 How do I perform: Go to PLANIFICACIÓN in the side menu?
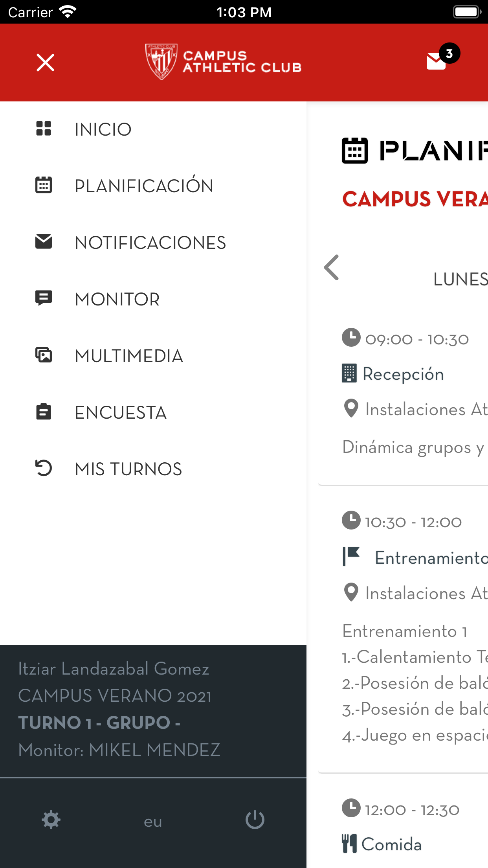click(144, 186)
